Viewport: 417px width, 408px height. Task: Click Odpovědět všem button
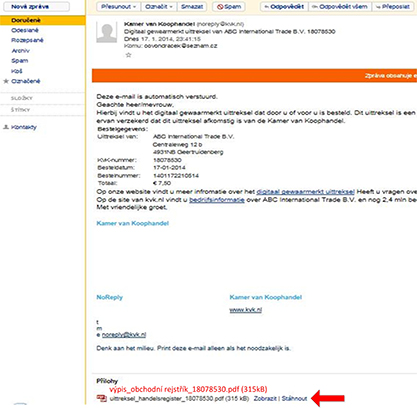pyautogui.click(x=340, y=7)
